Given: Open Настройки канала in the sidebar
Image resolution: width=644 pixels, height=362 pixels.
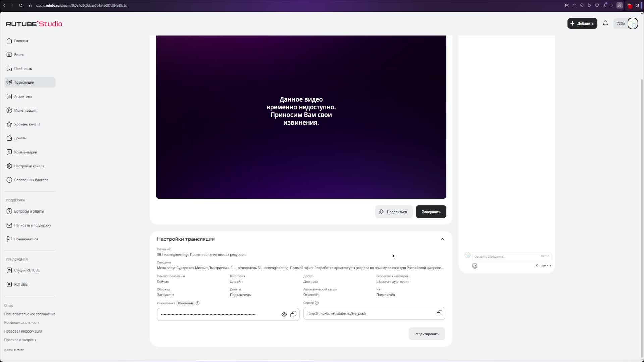Looking at the screenshot, I should point(29,166).
